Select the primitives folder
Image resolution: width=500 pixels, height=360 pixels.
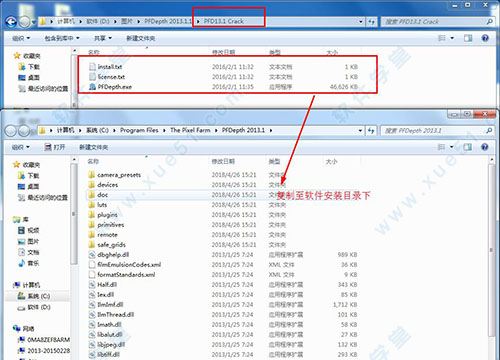(x=106, y=225)
